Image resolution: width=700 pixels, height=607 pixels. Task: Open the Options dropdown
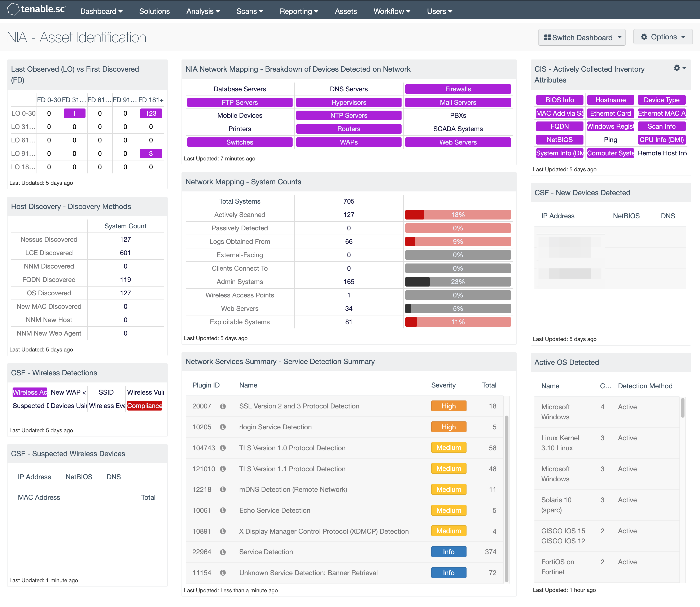tap(663, 37)
